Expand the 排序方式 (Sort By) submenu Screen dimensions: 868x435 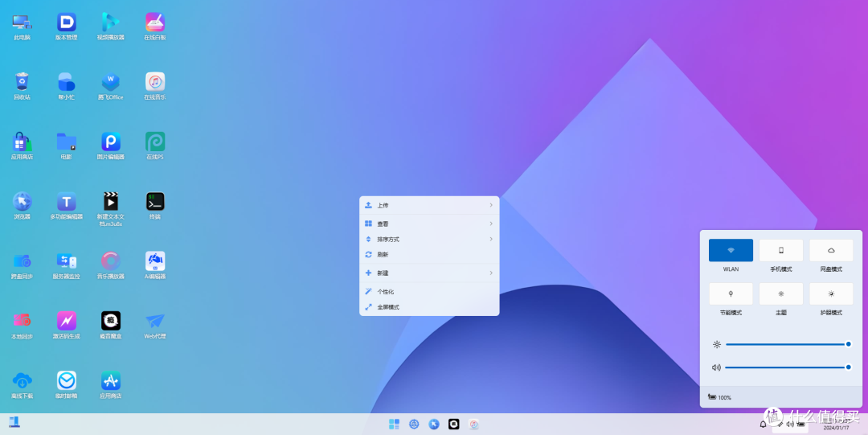[x=429, y=239]
